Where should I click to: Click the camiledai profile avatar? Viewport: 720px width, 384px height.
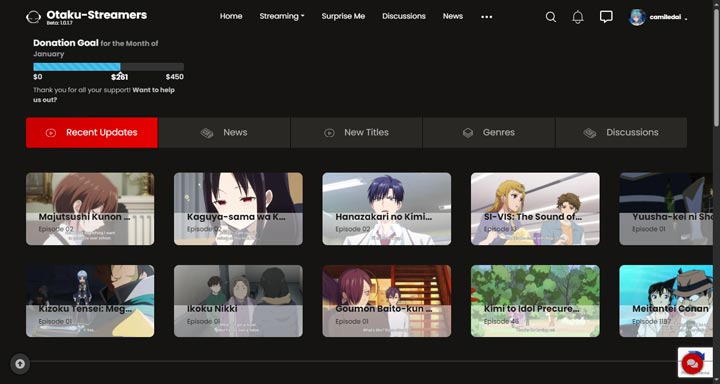click(x=637, y=17)
